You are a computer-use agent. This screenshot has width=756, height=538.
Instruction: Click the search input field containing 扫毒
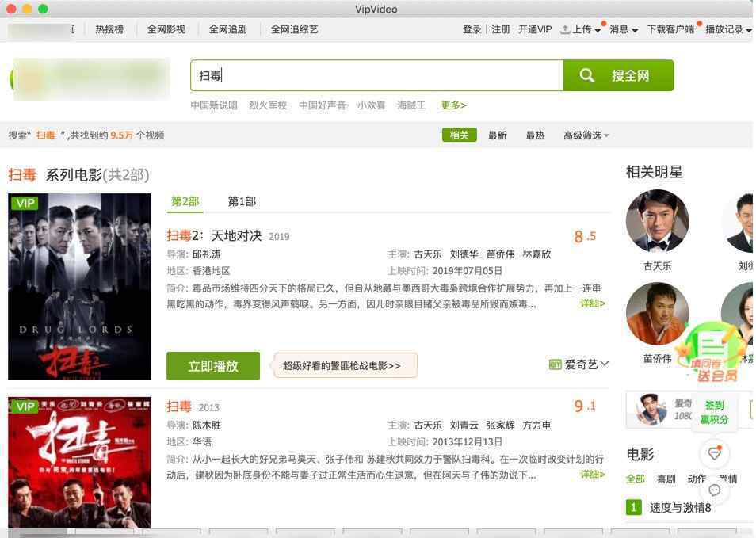tap(377, 75)
